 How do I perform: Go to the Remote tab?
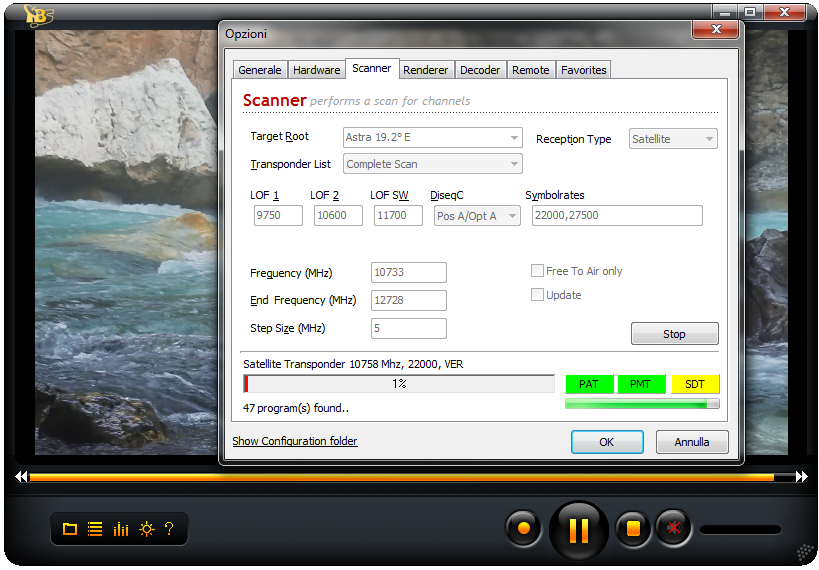tap(531, 70)
